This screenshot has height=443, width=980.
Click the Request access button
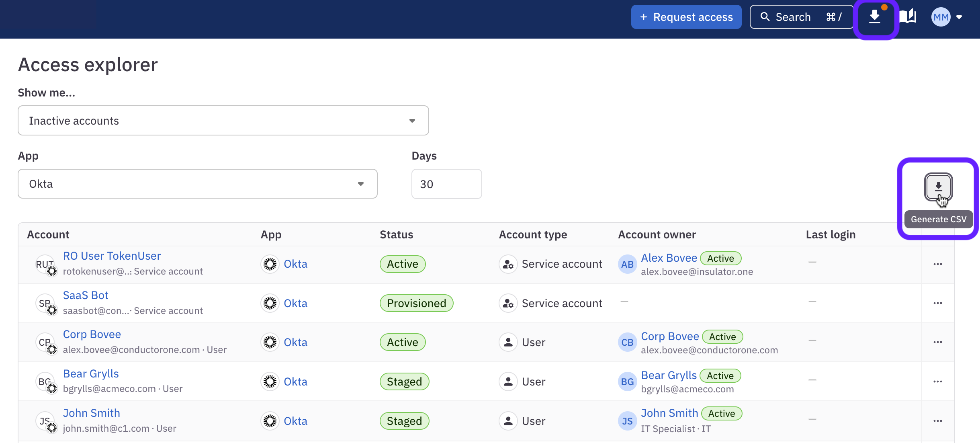tap(686, 16)
